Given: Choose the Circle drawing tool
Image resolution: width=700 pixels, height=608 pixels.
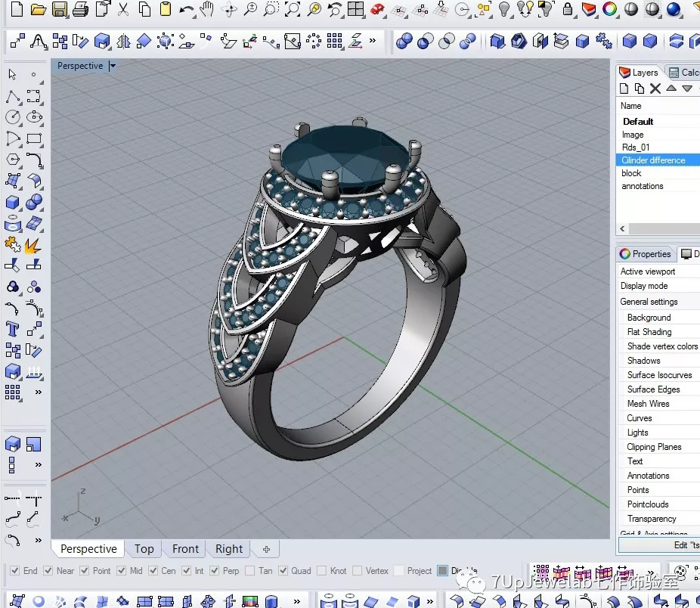Looking at the screenshot, I should point(13,117).
